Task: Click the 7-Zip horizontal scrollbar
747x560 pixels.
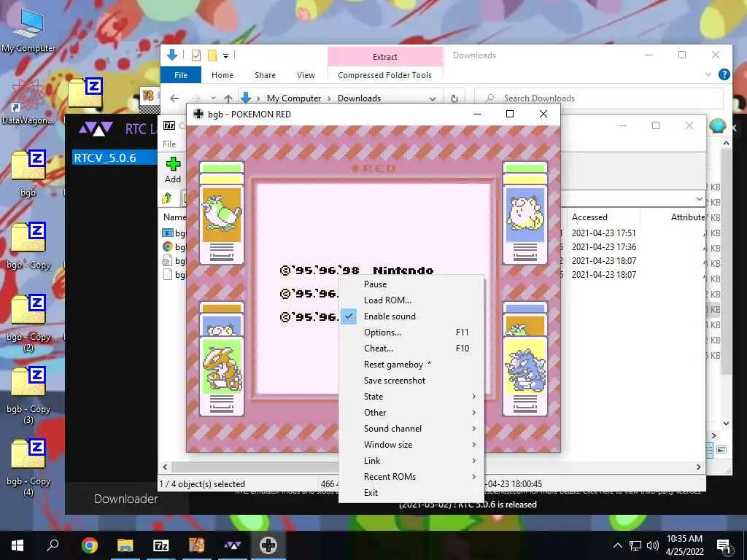Action: [432, 467]
